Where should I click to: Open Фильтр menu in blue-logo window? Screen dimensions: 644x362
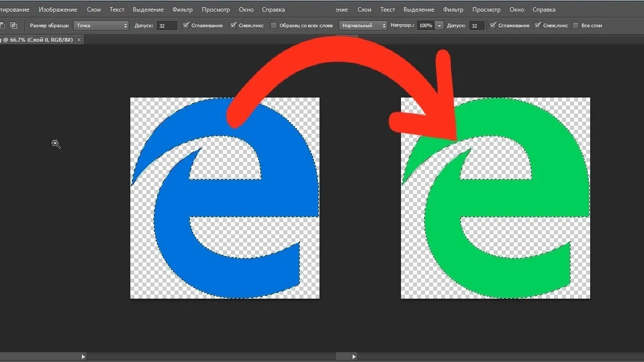tap(182, 10)
